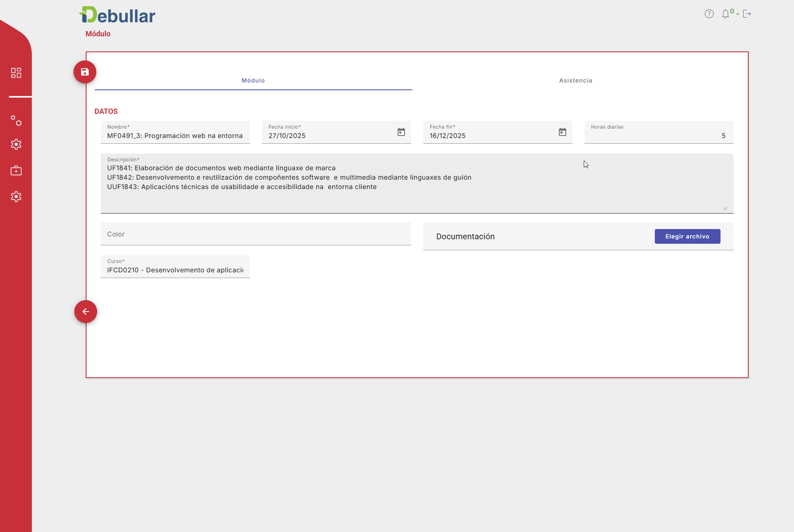
Task: Click the Debullar logo
Action: pyautogui.click(x=117, y=15)
